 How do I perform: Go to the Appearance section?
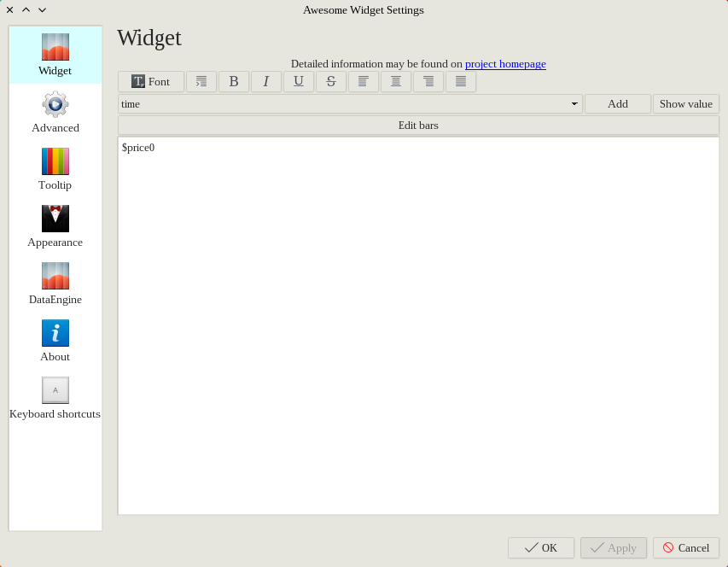tap(55, 227)
